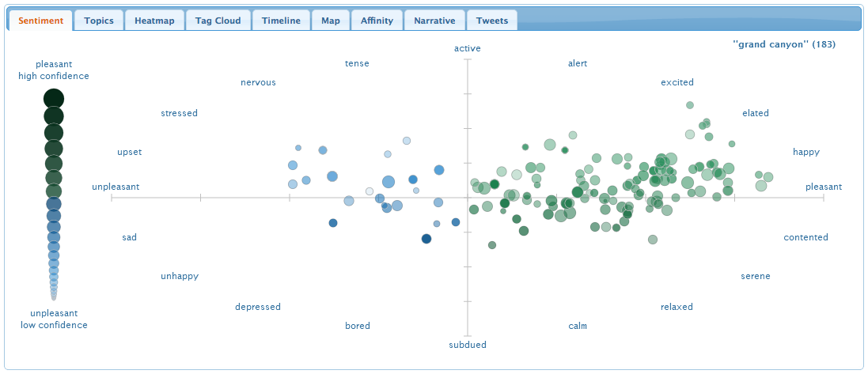The width and height of the screenshot is (868, 374).
Task: Select the rightmost green bubble in the plot
Action: click(x=768, y=177)
